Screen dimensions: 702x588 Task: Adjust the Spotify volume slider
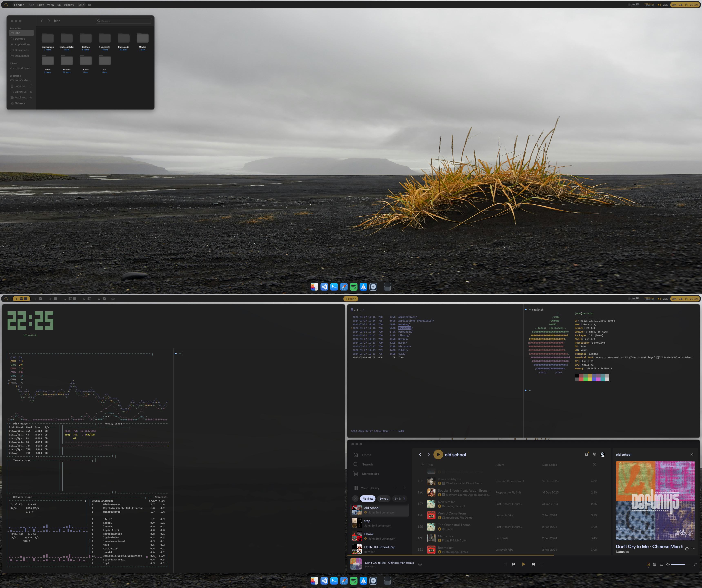(679, 564)
